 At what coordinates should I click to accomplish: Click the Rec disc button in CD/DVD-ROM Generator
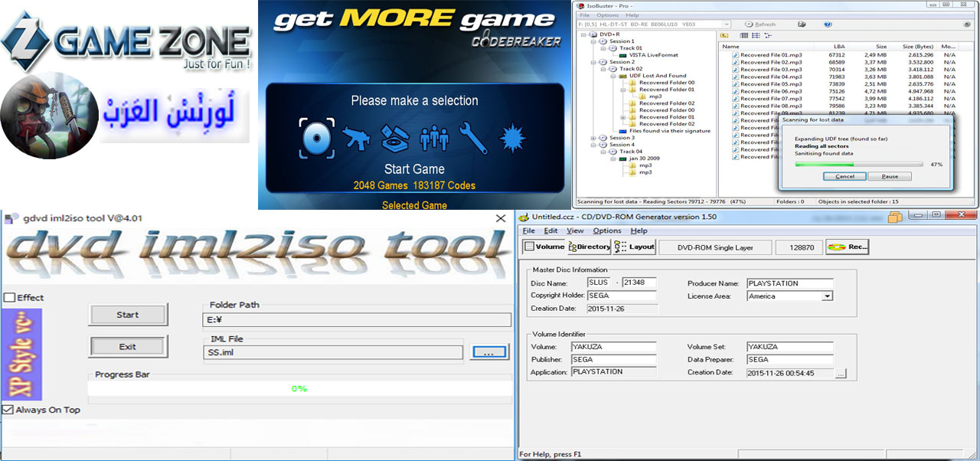pos(848,247)
